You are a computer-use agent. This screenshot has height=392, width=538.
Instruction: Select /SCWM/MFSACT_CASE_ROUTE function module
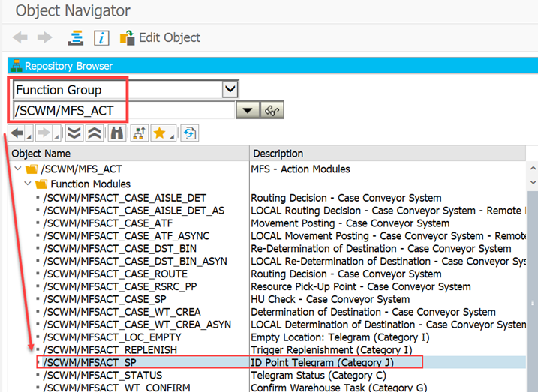tap(116, 274)
